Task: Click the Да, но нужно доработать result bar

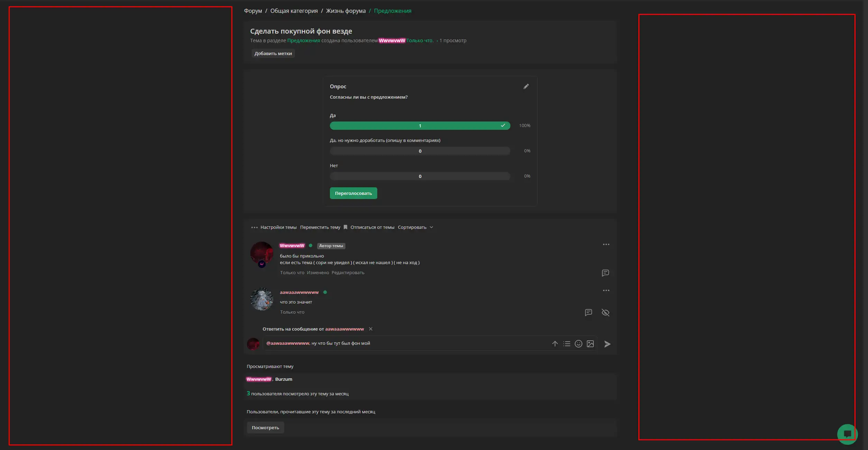Action: (420, 151)
